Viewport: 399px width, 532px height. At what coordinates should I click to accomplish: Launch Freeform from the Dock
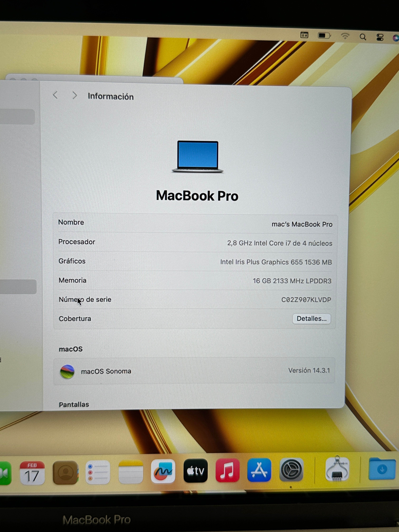(x=163, y=471)
